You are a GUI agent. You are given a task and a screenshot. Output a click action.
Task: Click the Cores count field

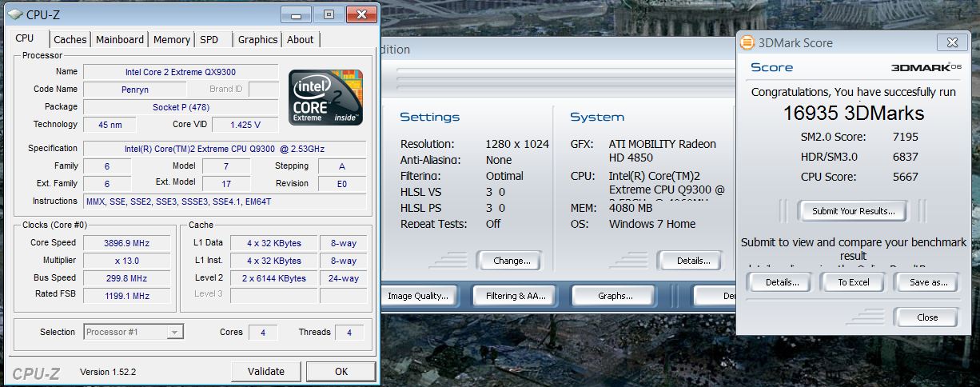click(x=263, y=333)
